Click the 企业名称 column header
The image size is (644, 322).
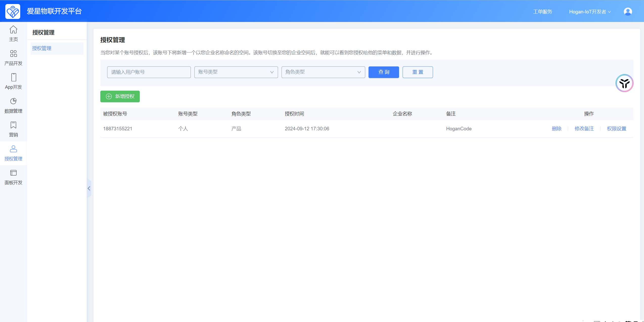(402, 114)
